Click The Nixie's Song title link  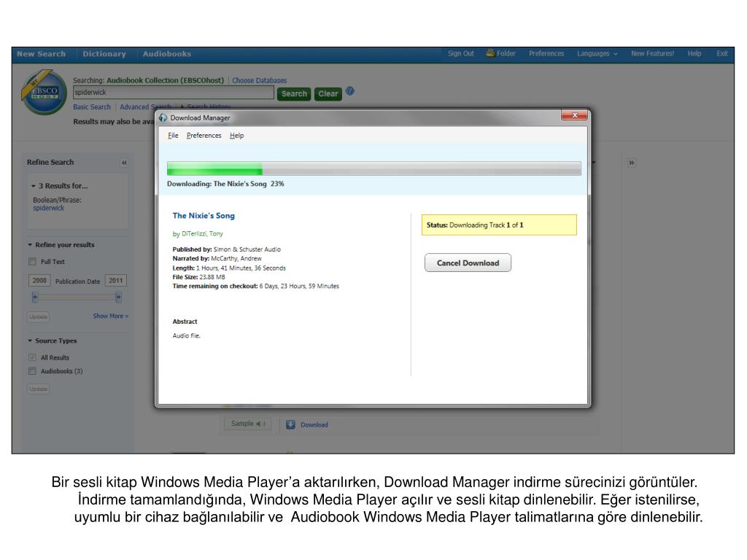204,216
